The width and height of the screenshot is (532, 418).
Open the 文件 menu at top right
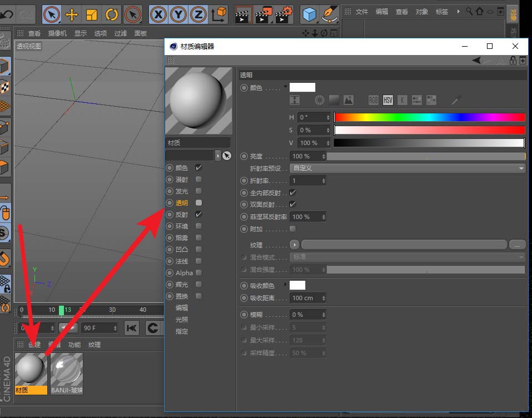[x=362, y=12]
